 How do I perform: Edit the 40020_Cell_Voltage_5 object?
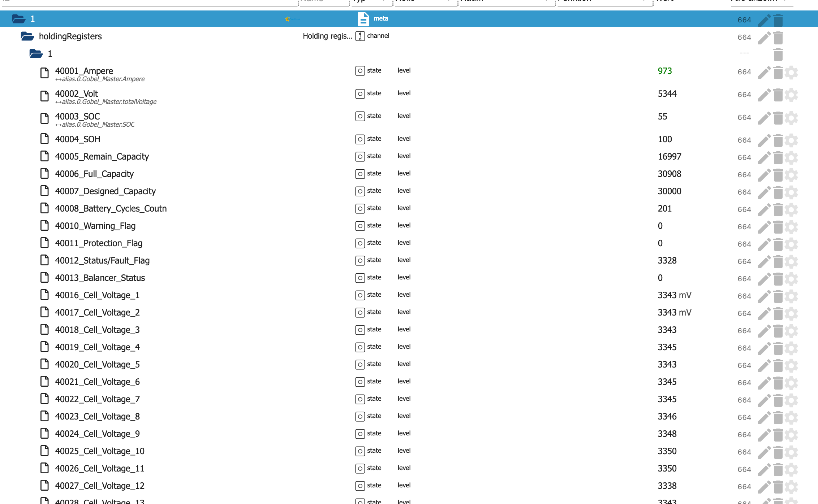(764, 365)
